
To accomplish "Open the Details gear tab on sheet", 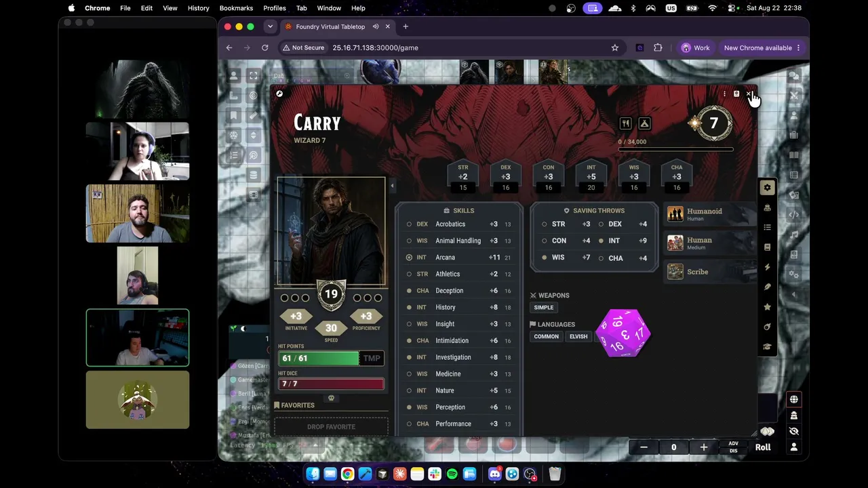I will tap(767, 188).
